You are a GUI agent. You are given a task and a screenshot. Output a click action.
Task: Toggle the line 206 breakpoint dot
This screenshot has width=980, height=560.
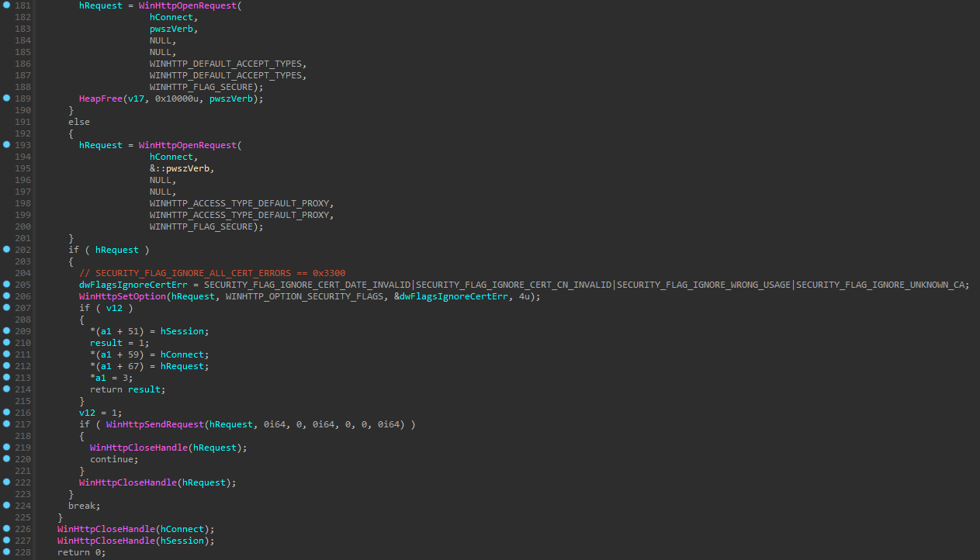pos(7,296)
